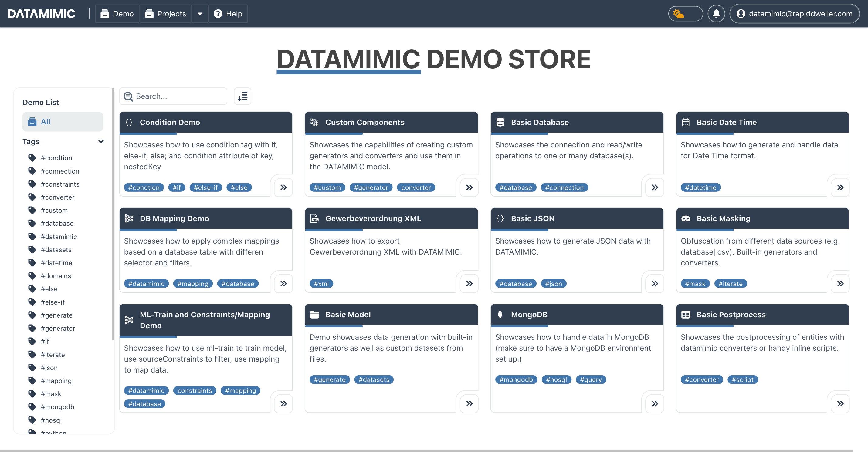This screenshot has height=452, width=868.
Task: Open the Help menu item
Action: coord(228,13)
